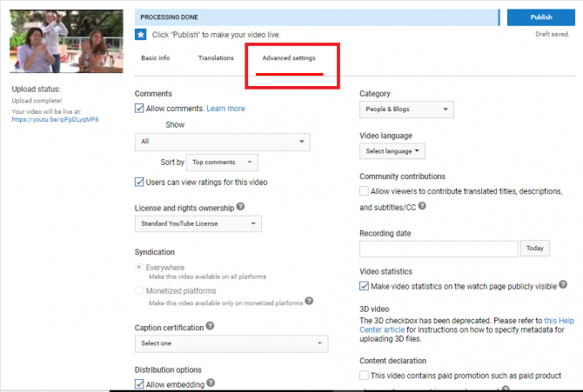Enable community translated contributions checkbox
The height and width of the screenshot is (392, 583).
click(365, 190)
